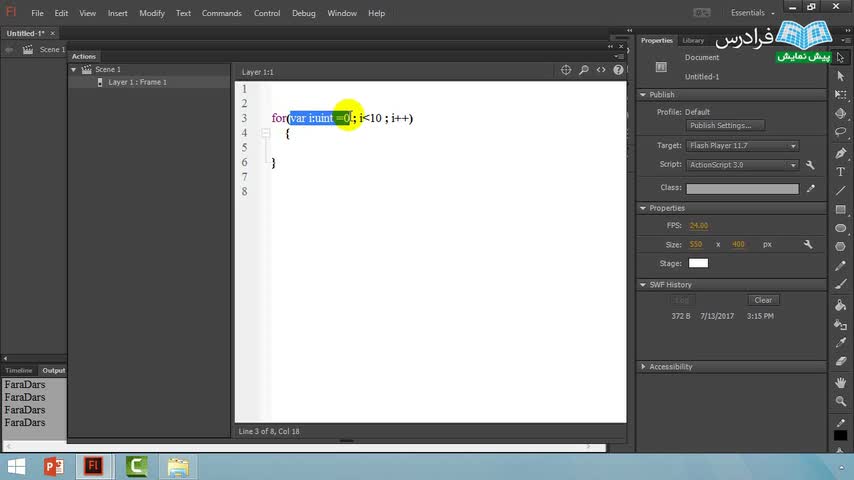Open the Commands menu
The height and width of the screenshot is (480, 854).
coord(222,13)
